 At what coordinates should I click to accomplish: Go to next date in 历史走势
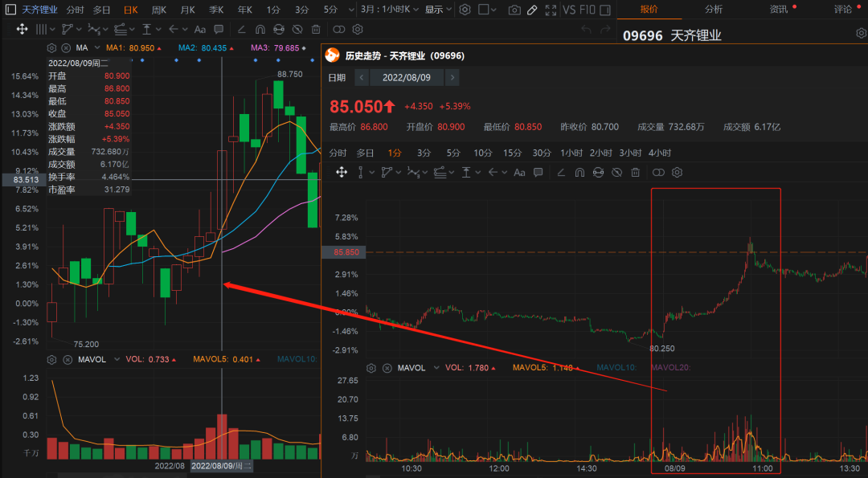[452, 77]
